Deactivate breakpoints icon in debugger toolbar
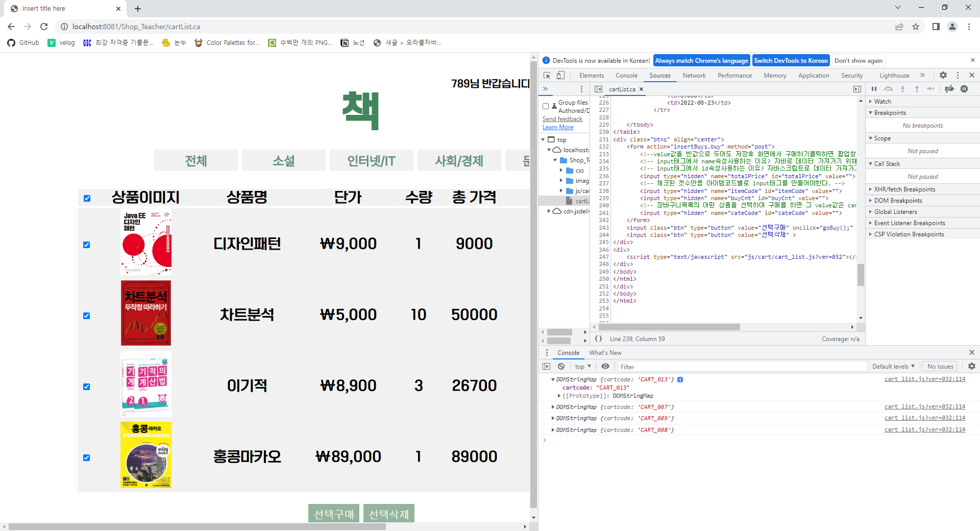This screenshot has width=980, height=531. [x=949, y=89]
